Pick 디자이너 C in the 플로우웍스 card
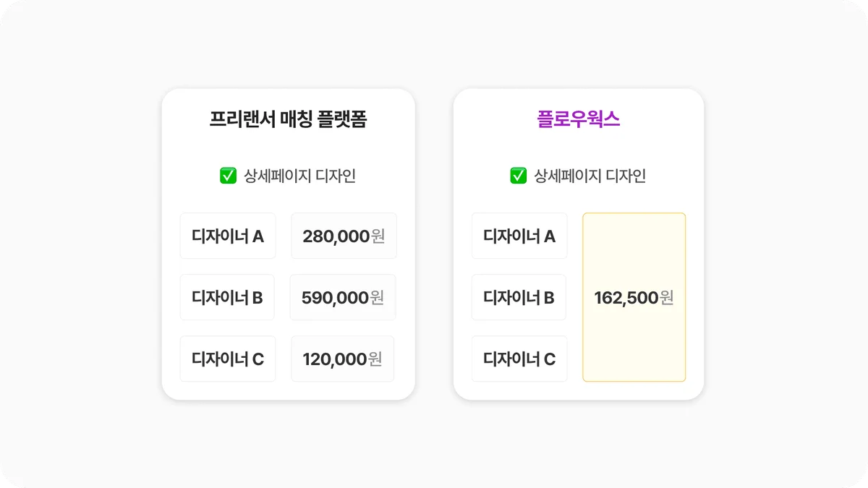Screen dimensions: 868x488 click(519, 359)
